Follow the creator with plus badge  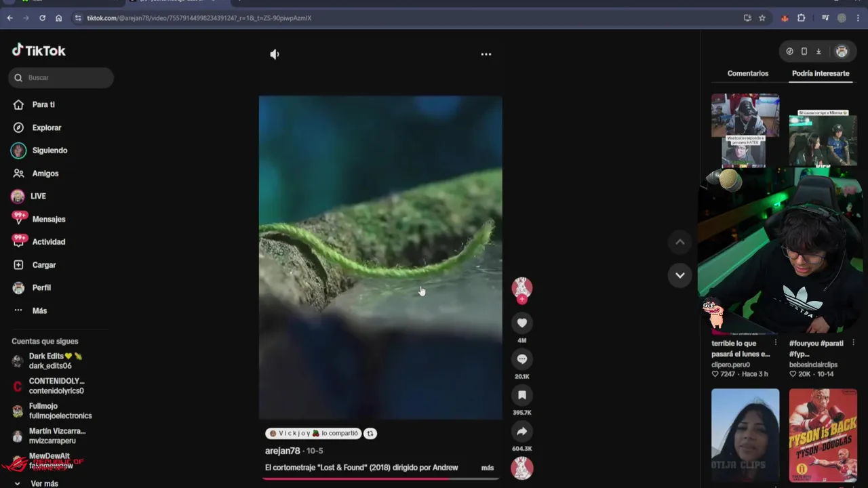pos(521,299)
